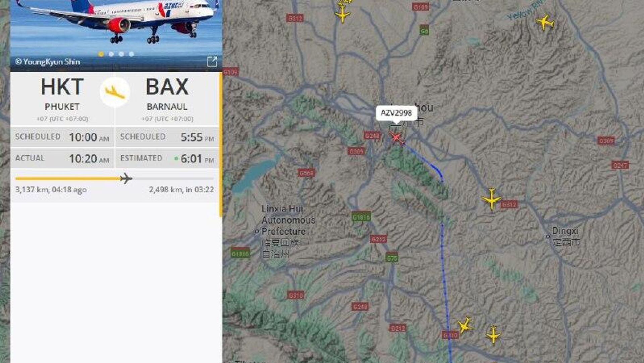Click the flight progress airplane indicator
Image resolution: width=644 pixels, height=363 pixels.
click(x=126, y=178)
